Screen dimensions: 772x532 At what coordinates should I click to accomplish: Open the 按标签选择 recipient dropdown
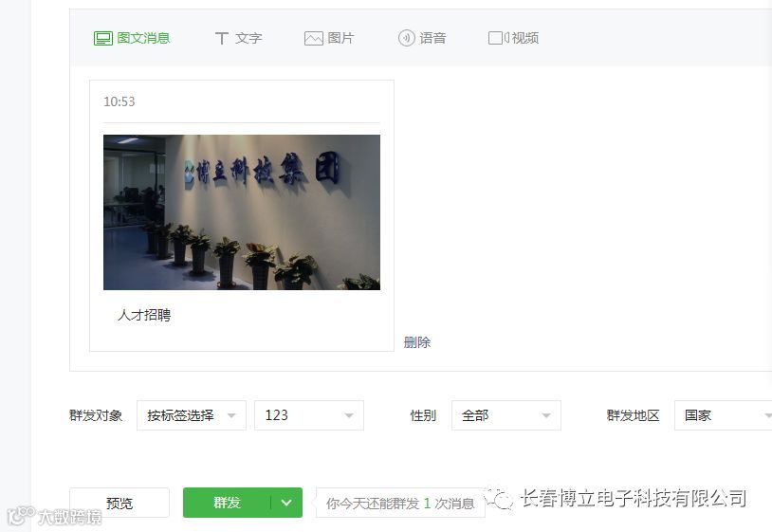click(192, 415)
